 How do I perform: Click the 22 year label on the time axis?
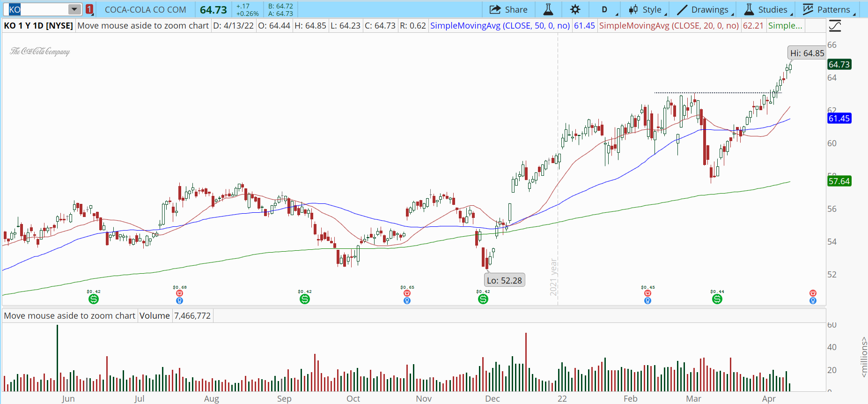click(562, 399)
